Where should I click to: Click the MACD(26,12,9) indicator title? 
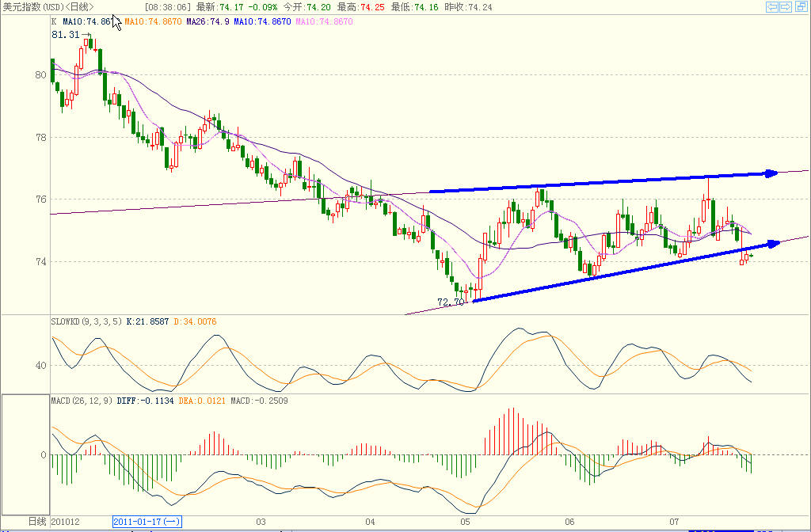point(82,401)
